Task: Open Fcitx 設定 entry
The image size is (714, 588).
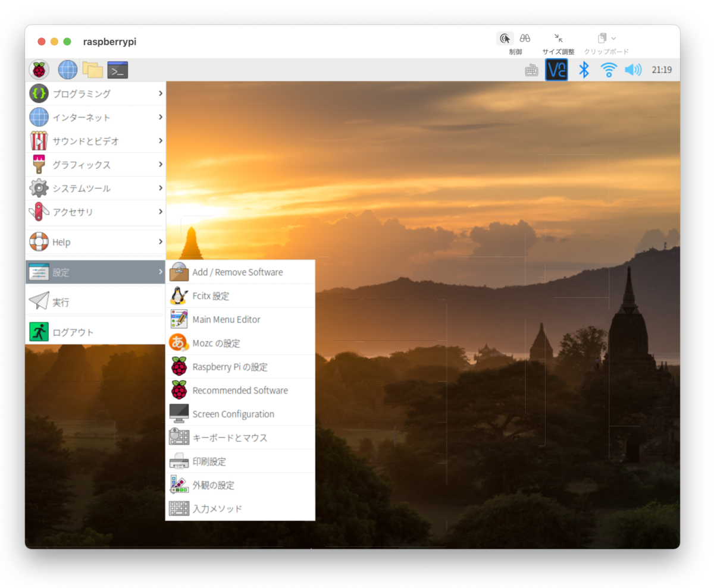Action: [240, 295]
